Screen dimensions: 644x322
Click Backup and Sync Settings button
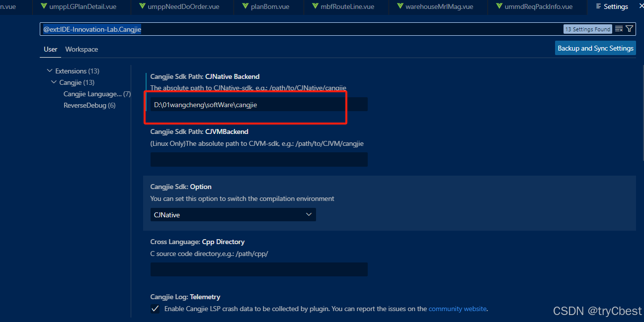(x=595, y=48)
